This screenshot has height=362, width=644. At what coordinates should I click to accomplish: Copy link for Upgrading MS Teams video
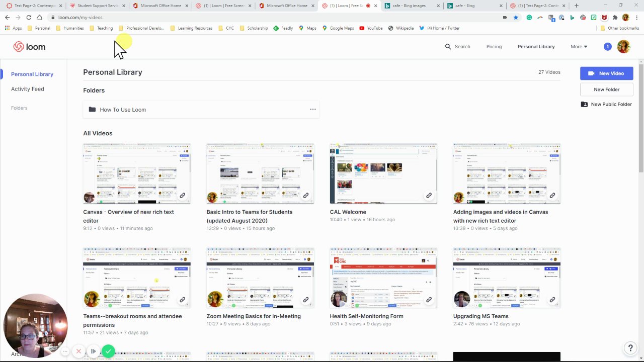coord(552,300)
